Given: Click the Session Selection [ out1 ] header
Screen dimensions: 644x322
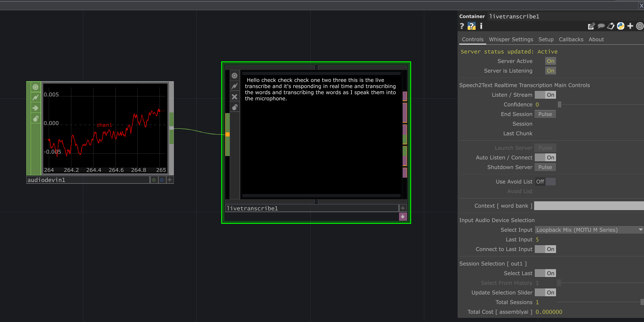Looking at the screenshot, I should [493, 264].
